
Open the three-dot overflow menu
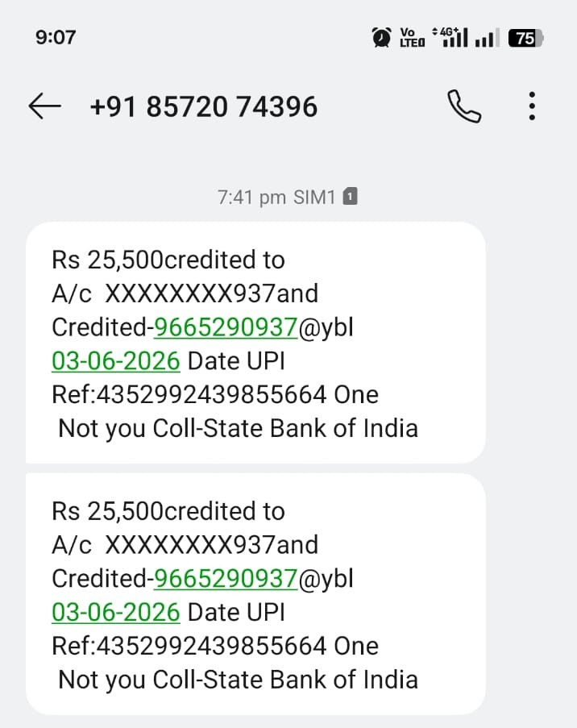[x=532, y=106]
